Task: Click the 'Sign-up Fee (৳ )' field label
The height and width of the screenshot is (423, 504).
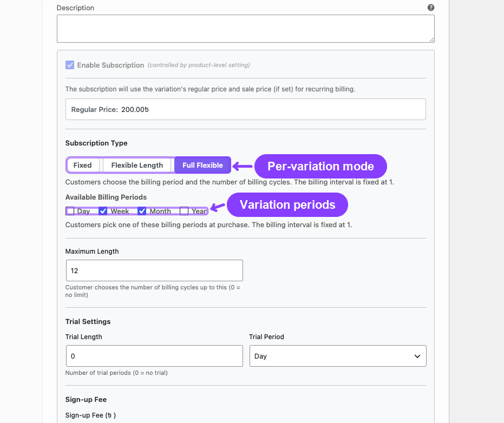Action: click(x=90, y=415)
